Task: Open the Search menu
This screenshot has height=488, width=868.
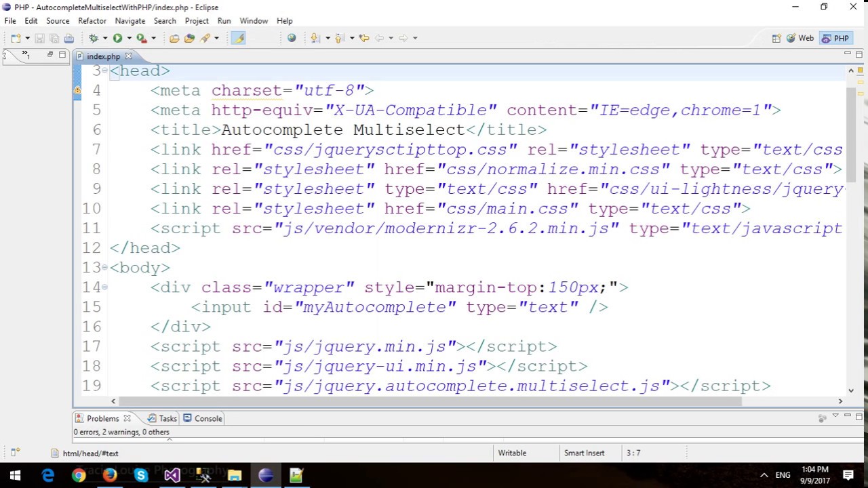Action: (x=165, y=21)
